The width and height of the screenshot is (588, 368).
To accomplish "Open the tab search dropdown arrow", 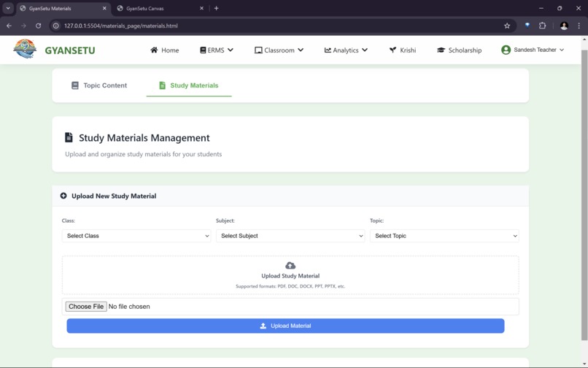I will (8, 8).
